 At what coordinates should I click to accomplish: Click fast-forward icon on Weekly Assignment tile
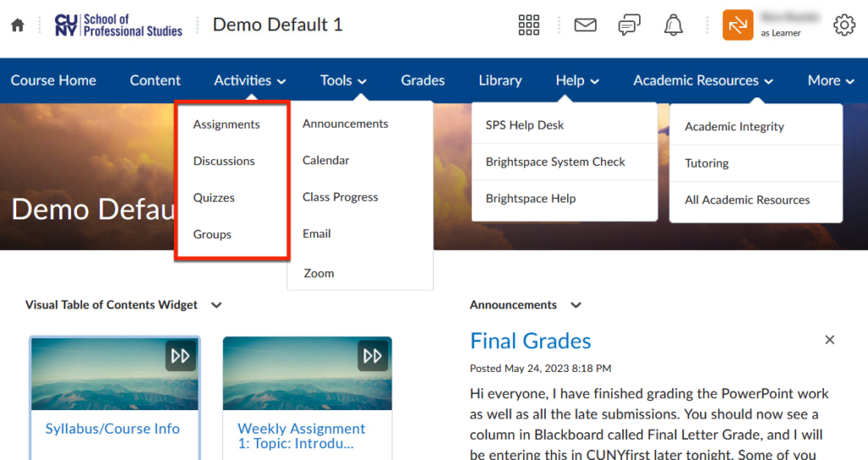coord(373,356)
